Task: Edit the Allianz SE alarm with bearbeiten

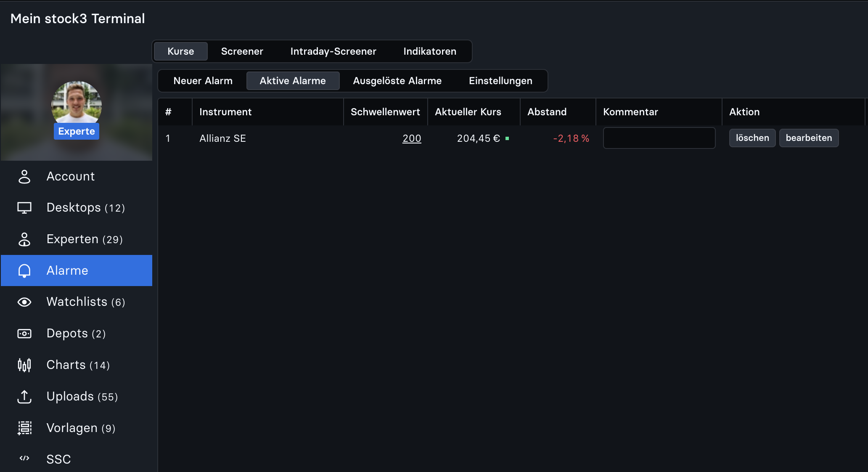Action: click(809, 138)
